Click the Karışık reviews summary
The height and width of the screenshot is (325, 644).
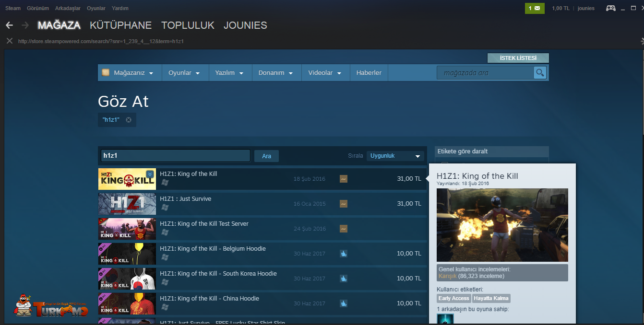(502, 273)
